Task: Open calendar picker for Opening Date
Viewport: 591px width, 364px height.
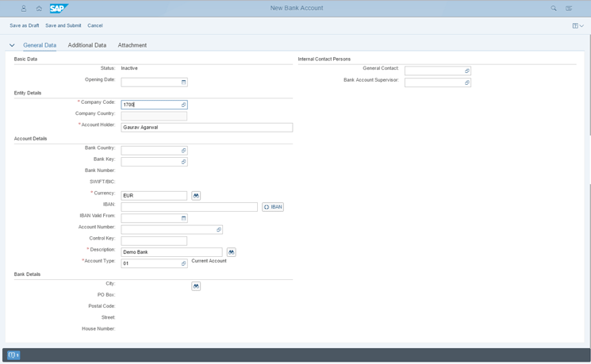Action: 183,82
